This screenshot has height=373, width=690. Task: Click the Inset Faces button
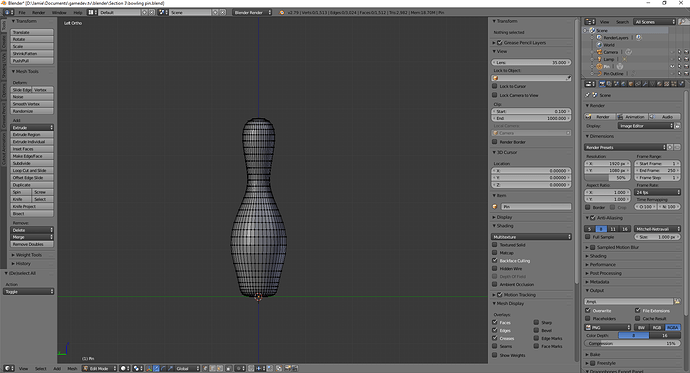[32, 149]
